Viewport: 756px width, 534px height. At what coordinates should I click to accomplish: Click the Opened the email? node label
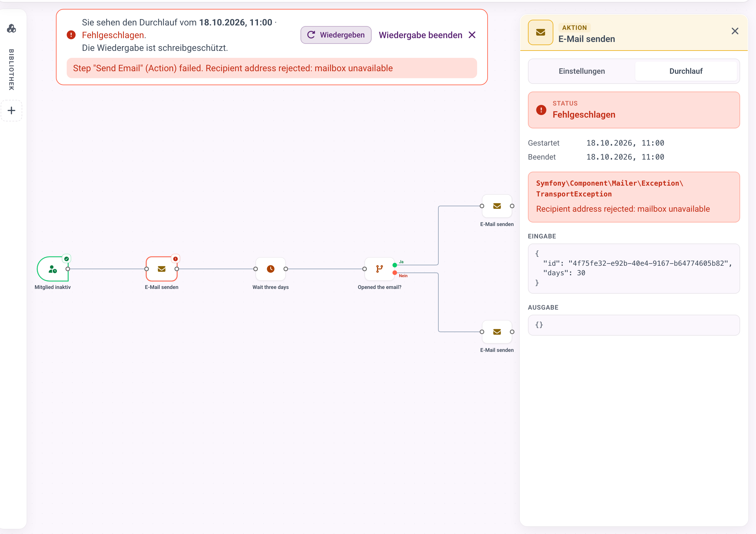click(x=380, y=287)
